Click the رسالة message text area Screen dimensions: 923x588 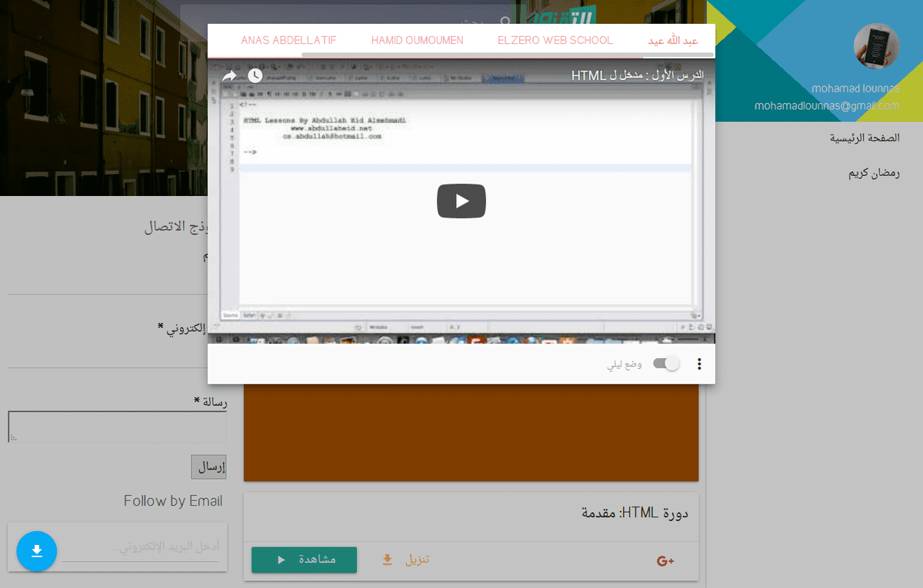117,427
